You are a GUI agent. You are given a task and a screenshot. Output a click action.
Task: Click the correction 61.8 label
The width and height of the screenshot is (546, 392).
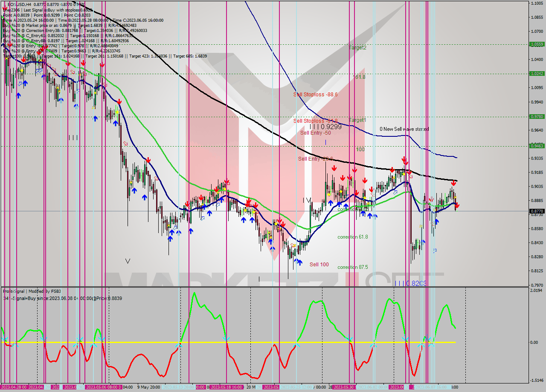pos(353,237)
